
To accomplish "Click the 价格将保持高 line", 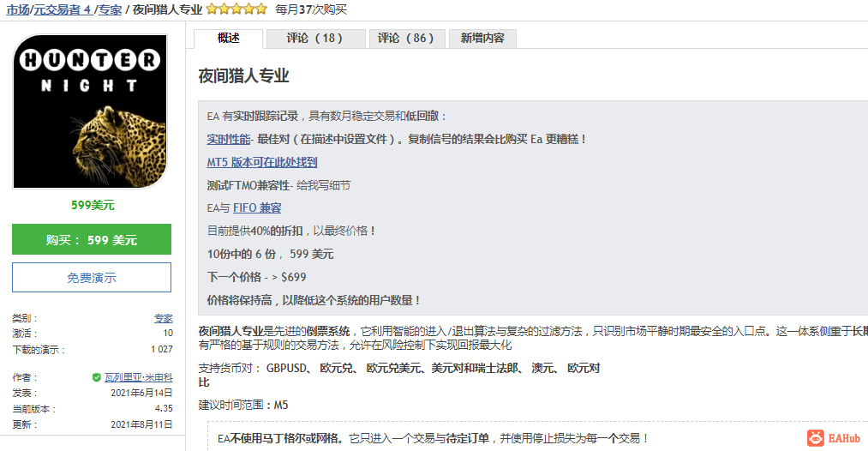I will 314,300.
